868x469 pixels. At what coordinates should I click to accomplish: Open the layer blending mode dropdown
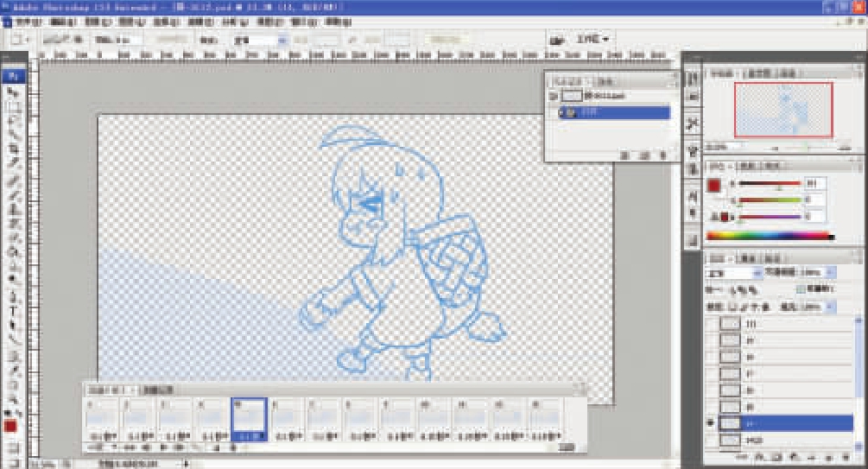tap(733, 272)
